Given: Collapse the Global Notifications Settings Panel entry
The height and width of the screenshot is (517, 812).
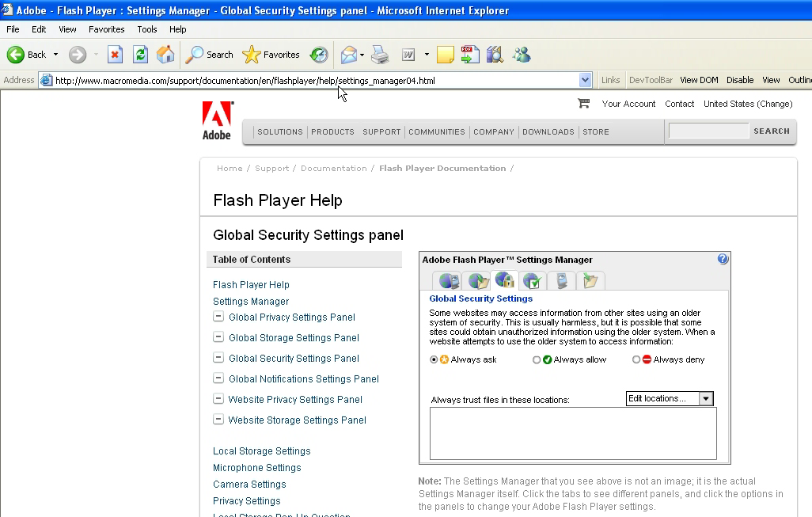Looking at the screenshot, I should [218, 378].
